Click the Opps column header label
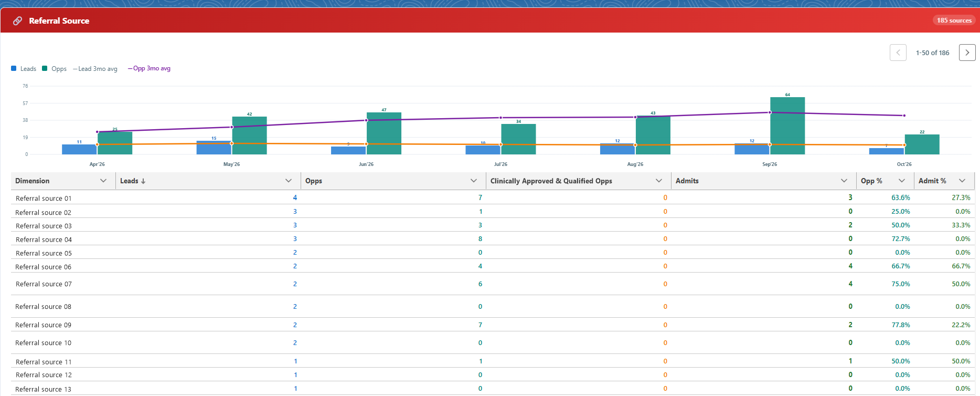This screenshot has height=396, width=980. (314, 181)
